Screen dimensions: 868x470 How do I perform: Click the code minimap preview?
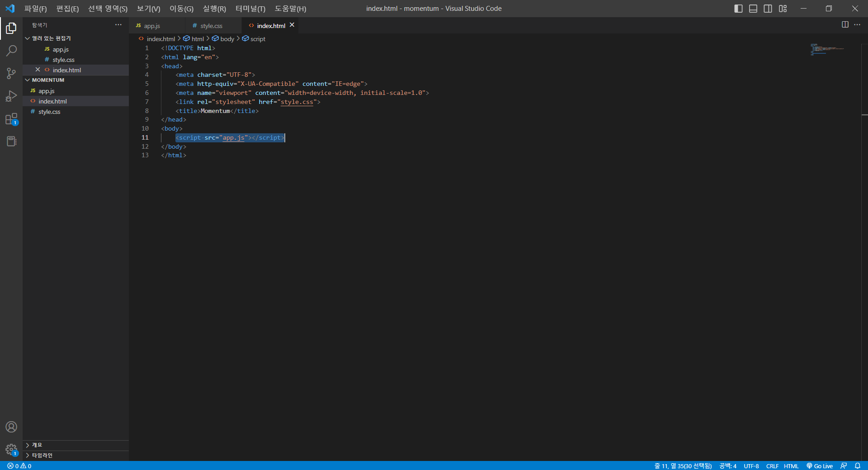click(827, 49)
